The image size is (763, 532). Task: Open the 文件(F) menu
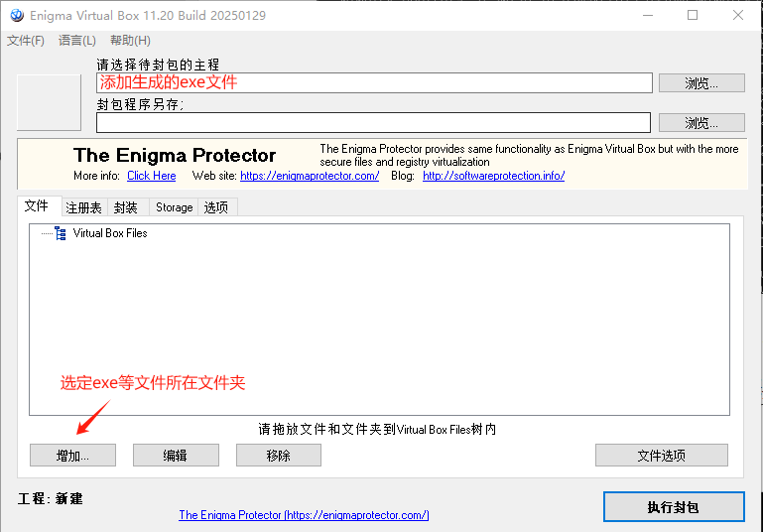(x=26, y=41)
